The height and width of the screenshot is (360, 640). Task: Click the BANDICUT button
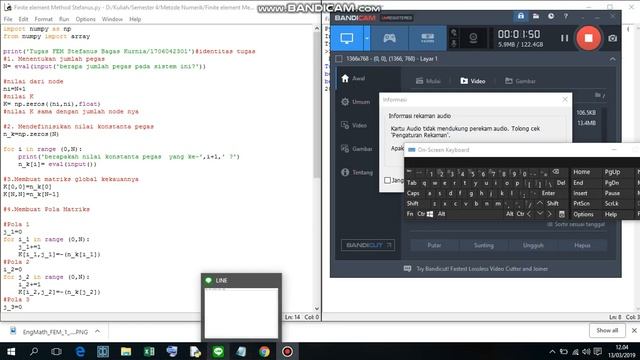pyautogui.click(x=368, y=245)
